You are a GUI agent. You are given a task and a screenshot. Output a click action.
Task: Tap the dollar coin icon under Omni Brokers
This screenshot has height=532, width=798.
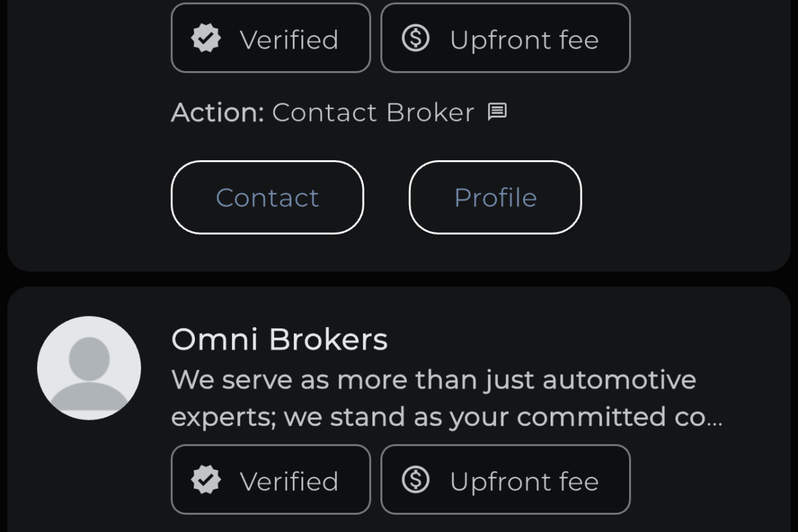pos(416,479)
